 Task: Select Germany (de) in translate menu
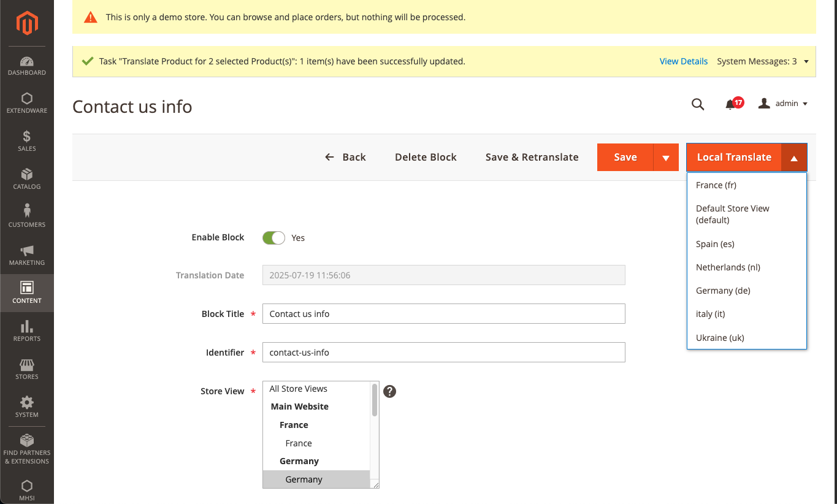pos(723,291)
